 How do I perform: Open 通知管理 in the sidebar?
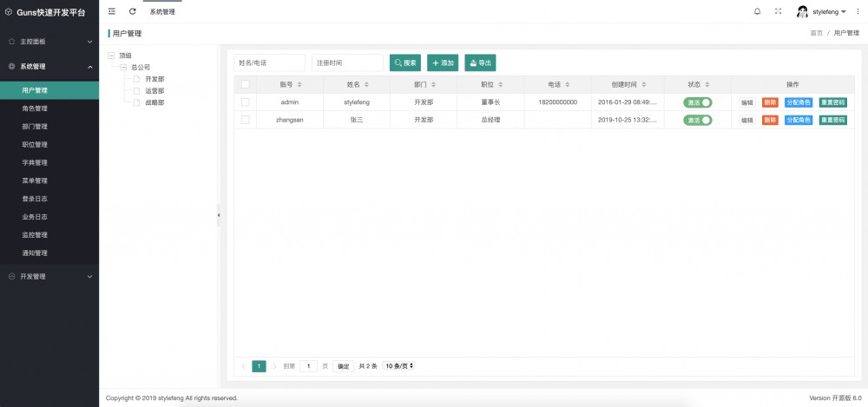(x=49, y=253)
